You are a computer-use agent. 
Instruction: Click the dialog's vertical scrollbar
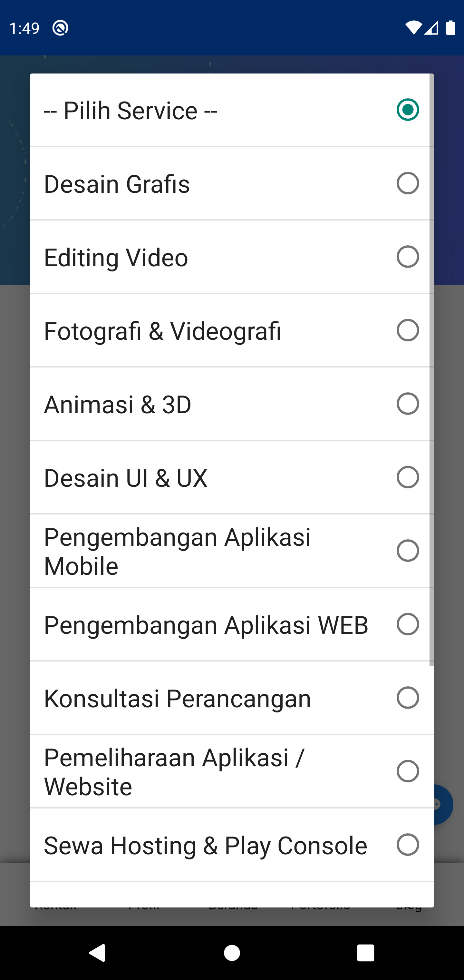click(431, 369)
